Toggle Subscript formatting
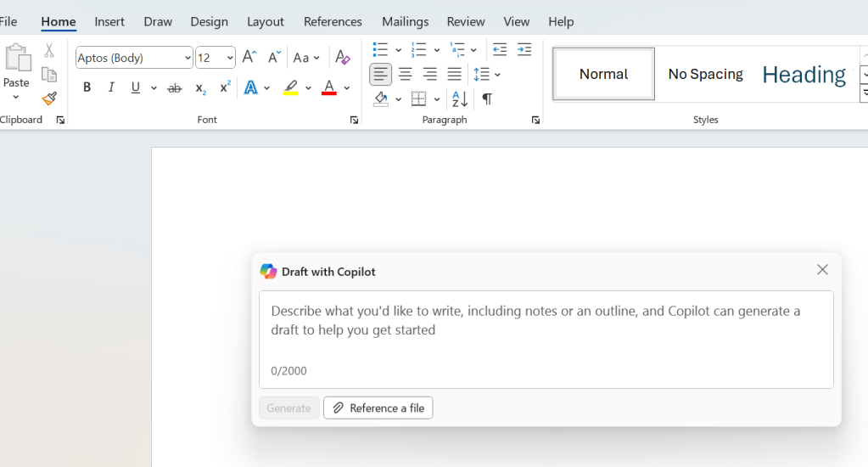This screenshot has width=868, height=467. click(x=200, y=88)
